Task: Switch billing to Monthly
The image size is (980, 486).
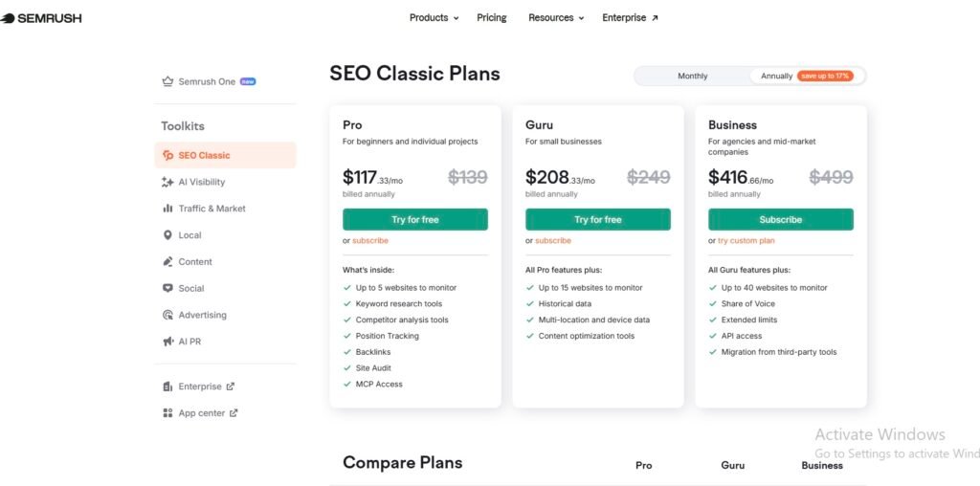Action: click(693, 76)
